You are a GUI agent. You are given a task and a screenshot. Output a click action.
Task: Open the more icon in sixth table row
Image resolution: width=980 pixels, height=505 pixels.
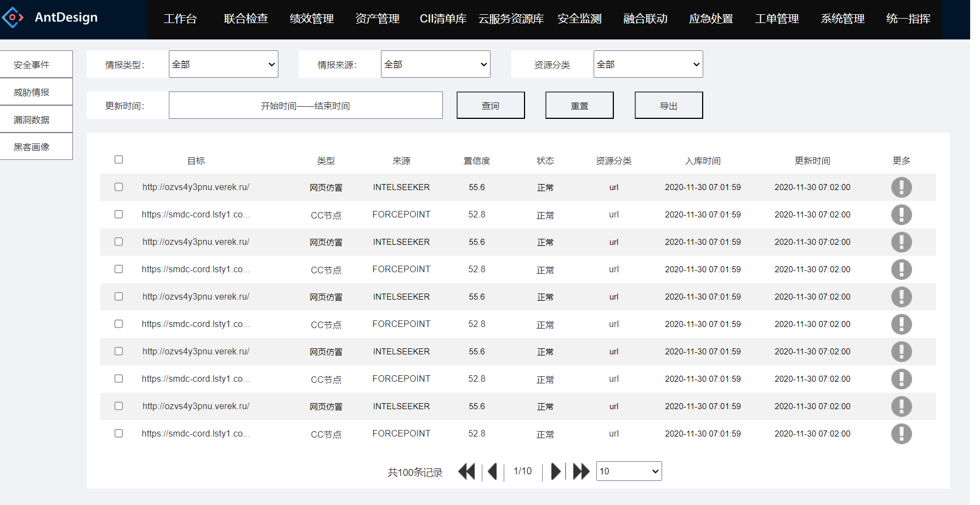[x=901, y=324]
